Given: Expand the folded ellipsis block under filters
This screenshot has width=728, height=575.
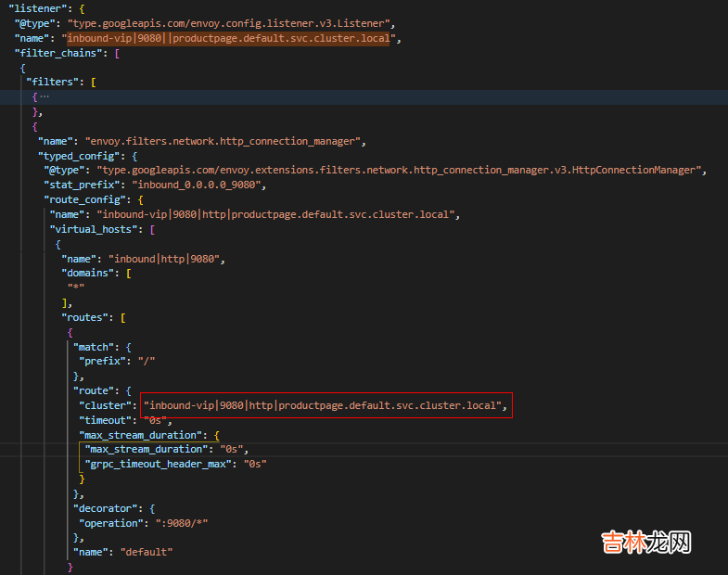Looking at the screenshot, I should click(x=44, y=97).
